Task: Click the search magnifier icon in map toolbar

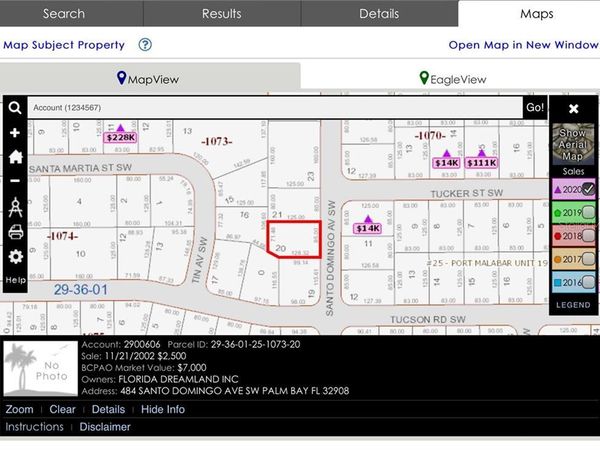Action: point(15,108)
